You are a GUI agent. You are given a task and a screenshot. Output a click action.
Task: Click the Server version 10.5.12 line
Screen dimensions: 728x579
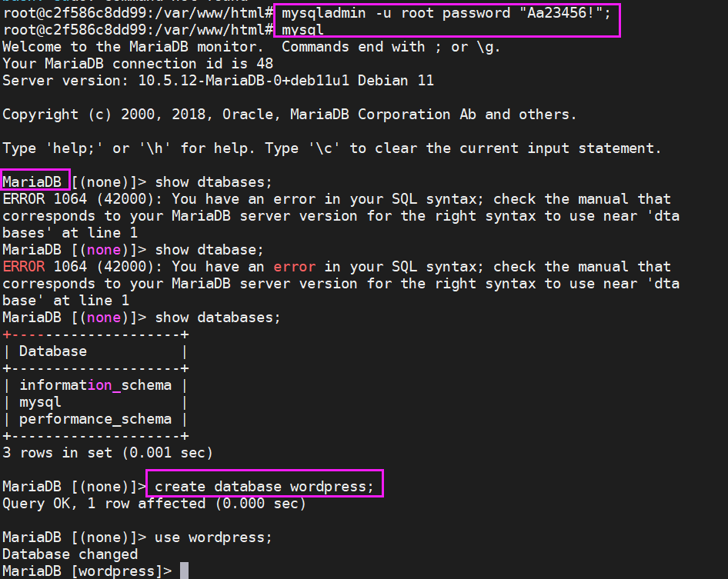(218, 81)
